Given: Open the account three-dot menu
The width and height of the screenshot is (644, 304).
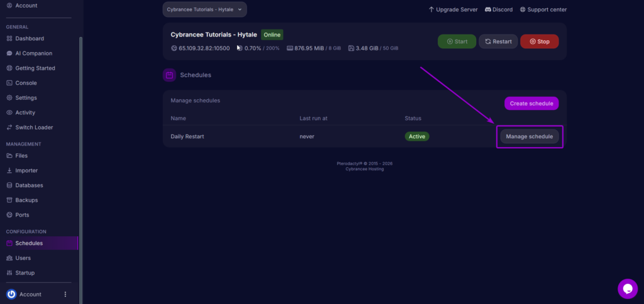Looking at the screenshot, I should point(65,294).
